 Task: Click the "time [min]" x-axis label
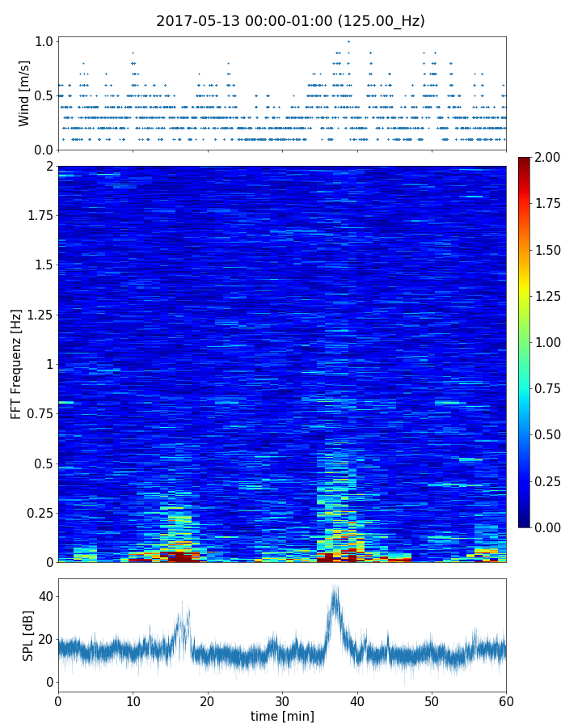point(282,716)
